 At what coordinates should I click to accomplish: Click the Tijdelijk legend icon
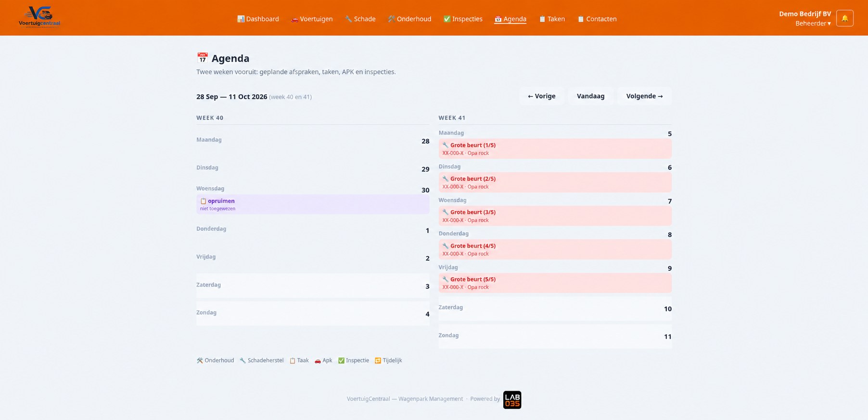pyautogui.click(x=378, y=360)
